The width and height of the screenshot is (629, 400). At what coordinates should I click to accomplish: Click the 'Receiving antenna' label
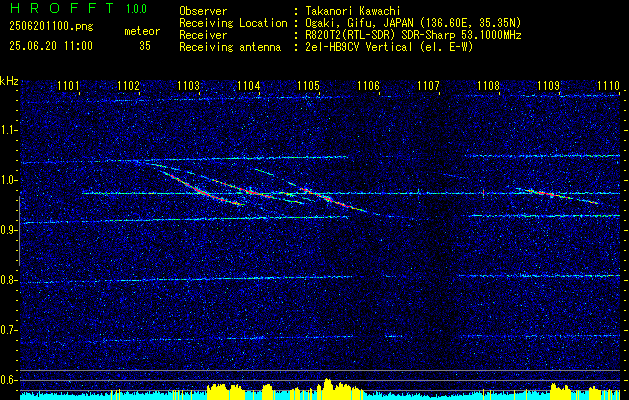click(x=230, y=47)
